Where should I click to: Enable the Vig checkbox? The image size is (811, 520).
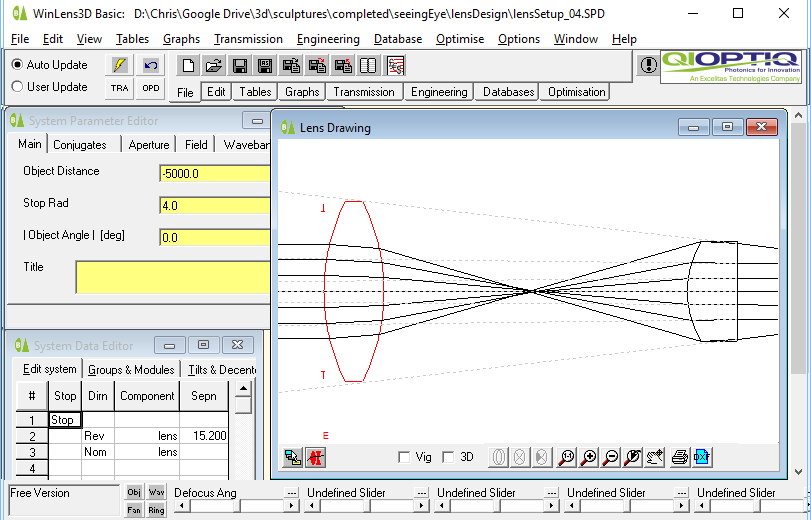(x=404, y=457)
